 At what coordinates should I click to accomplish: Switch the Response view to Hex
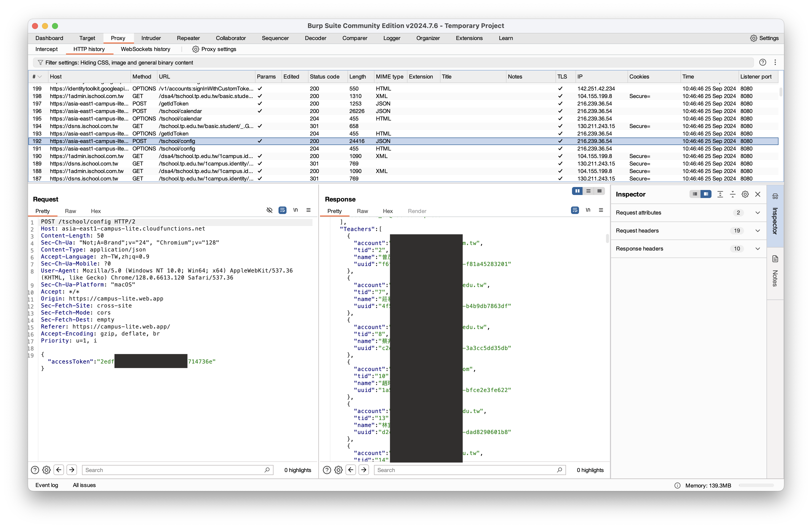pos(387,211)
